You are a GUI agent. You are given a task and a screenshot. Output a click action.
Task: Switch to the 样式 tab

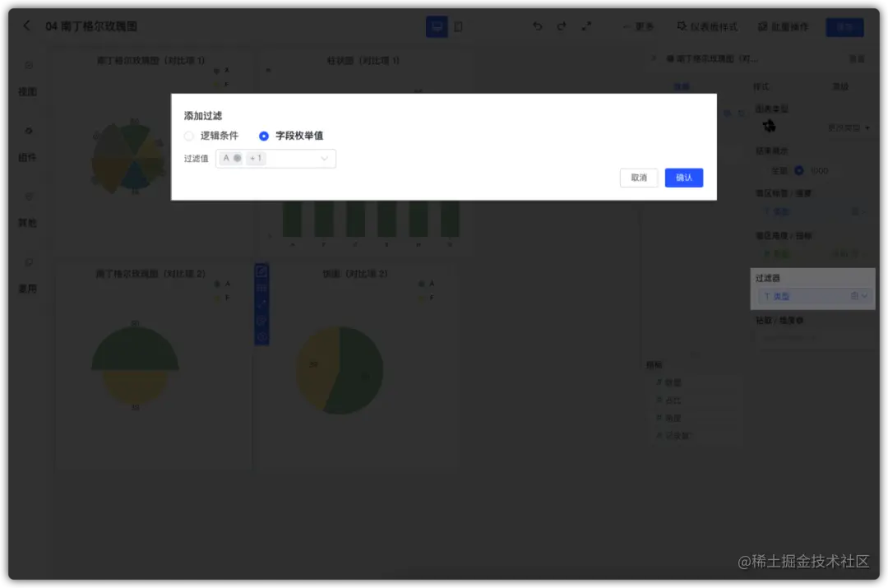point(763,86)
